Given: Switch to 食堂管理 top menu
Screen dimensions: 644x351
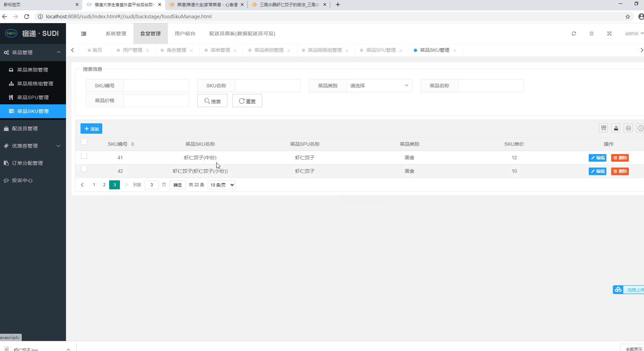Looking at the screenshot, I should [x=150, y=34].
